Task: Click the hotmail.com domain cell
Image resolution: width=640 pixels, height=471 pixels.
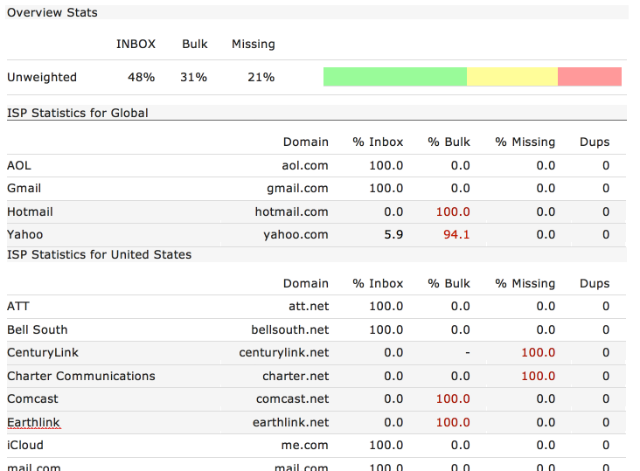Action: [x=292, y=212]
